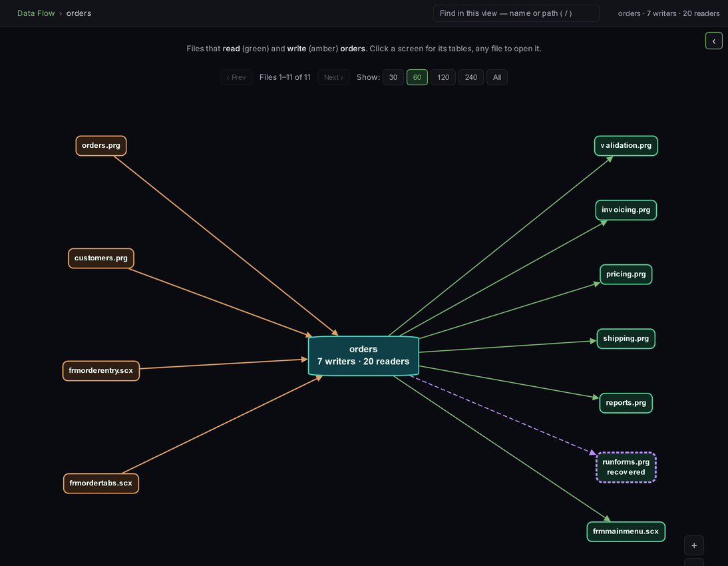Show 120 files per page
Image resolution: width=728 pixels, height=566 pixels.
pyautogui.click(x=443, y=78)
